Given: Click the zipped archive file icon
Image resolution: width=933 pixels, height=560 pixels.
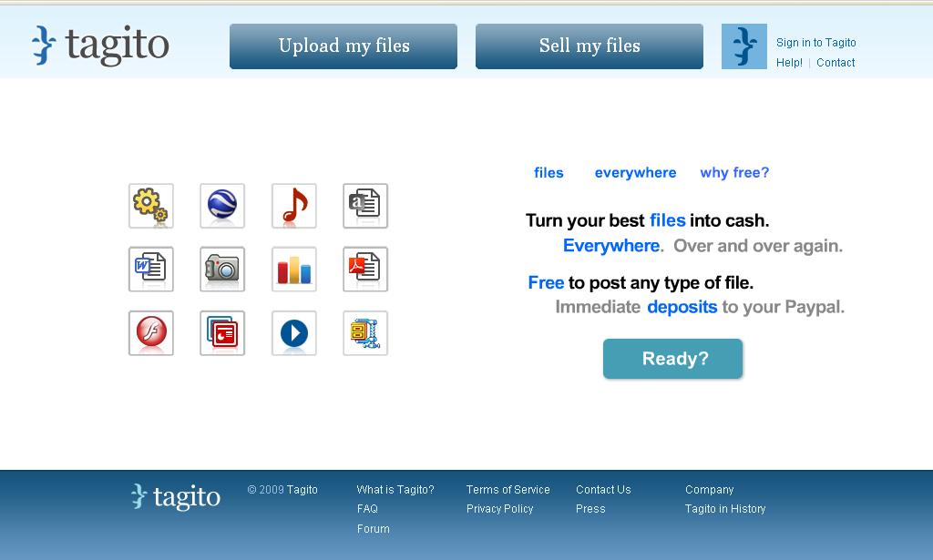Looking at the screenshot, I should [x=365, y=333].
